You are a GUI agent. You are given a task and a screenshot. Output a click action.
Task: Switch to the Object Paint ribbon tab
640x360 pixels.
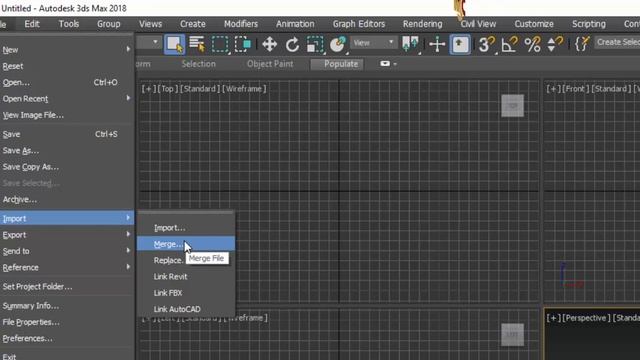pyautogui.click(x=270, y=64)
